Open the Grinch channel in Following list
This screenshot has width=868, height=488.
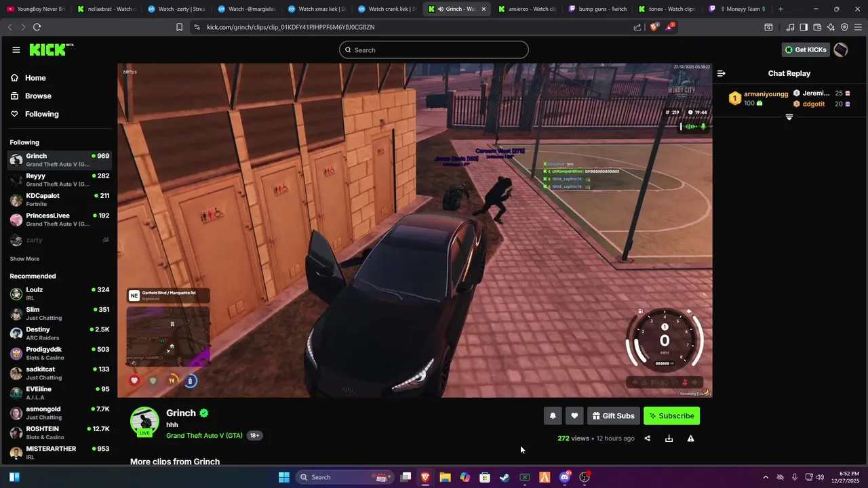click(x=60, y=160)
